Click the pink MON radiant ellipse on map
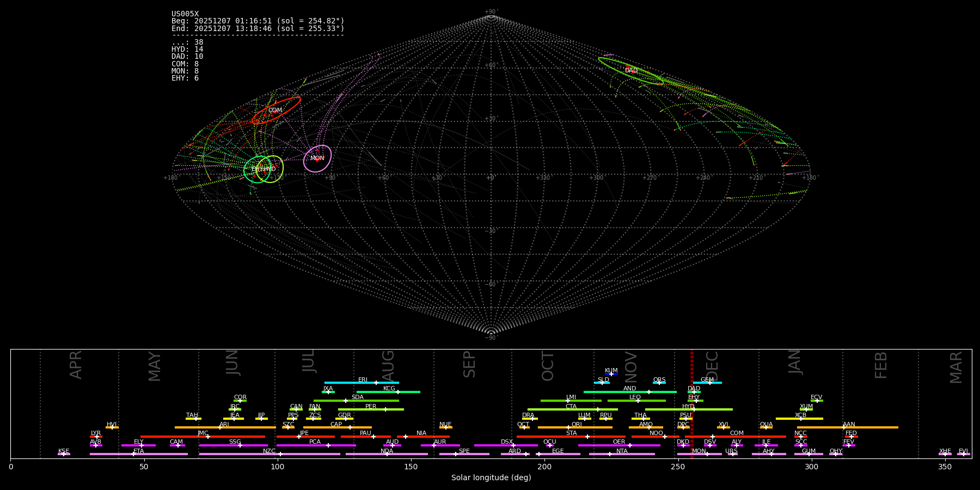Screen dimensions: 980x490 (x=317, y=158)
